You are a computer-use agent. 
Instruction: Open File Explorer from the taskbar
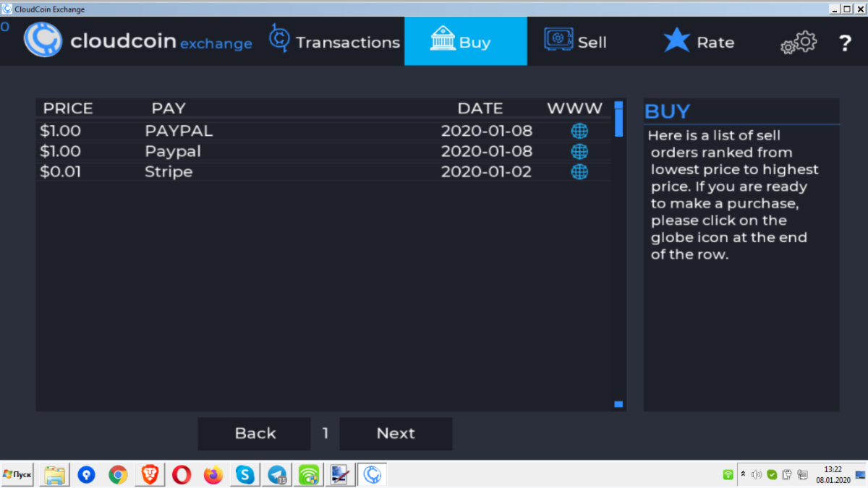[55, 475]
